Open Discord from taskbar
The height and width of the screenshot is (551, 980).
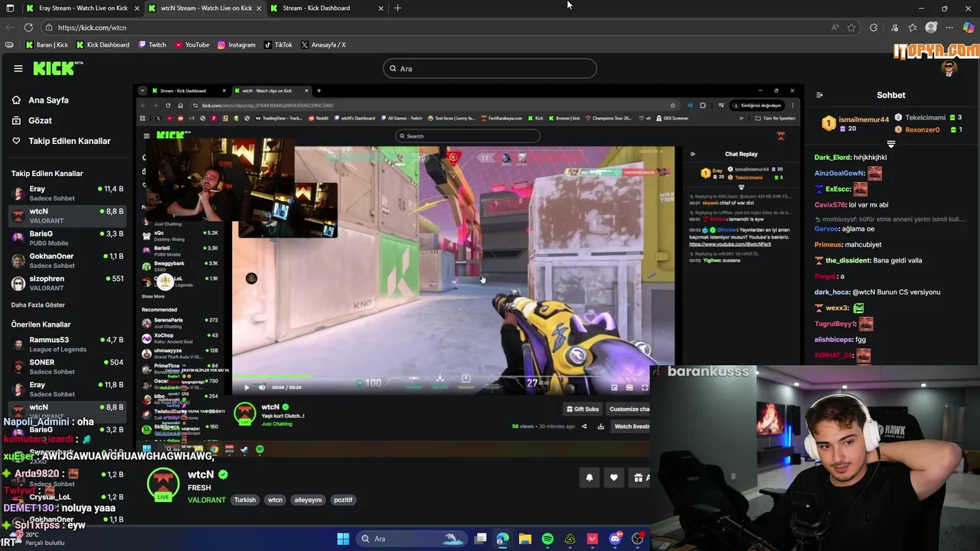(x=615, y=539)
